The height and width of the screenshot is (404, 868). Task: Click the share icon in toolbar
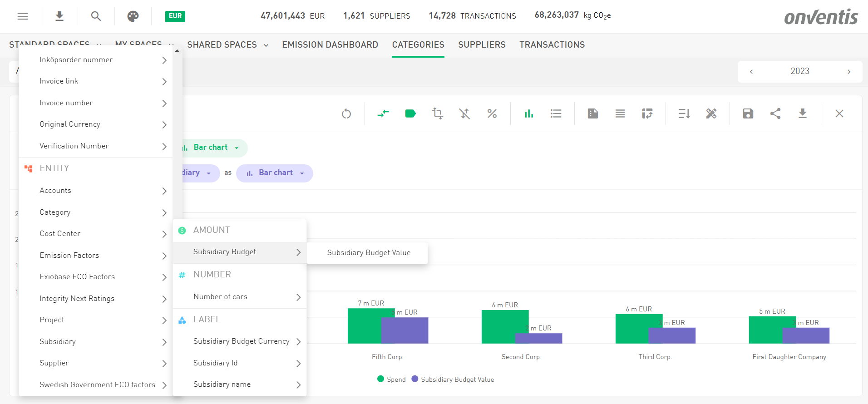(775, 113)
